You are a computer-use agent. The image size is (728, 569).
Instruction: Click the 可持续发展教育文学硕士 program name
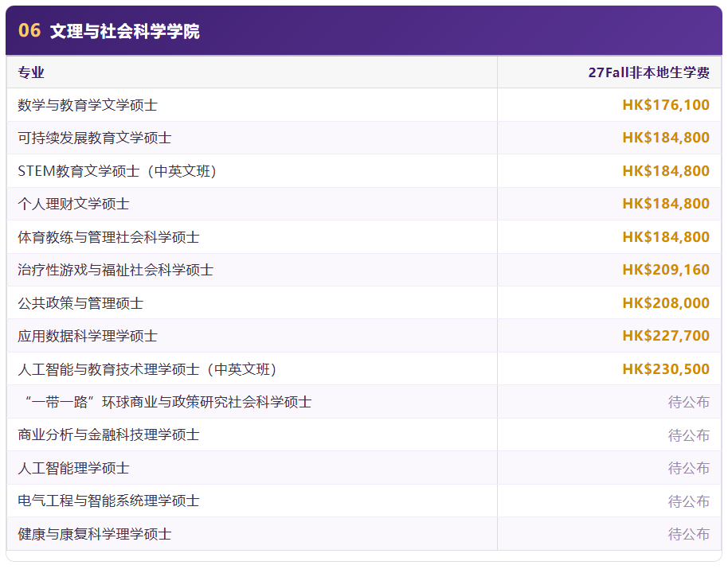point(95,138)
